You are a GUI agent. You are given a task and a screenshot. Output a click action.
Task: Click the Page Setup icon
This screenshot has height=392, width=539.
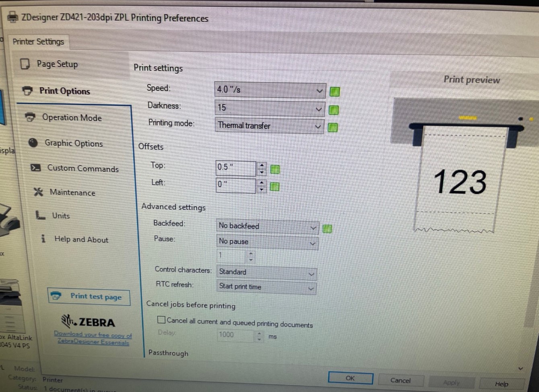[x=25, y=64]
